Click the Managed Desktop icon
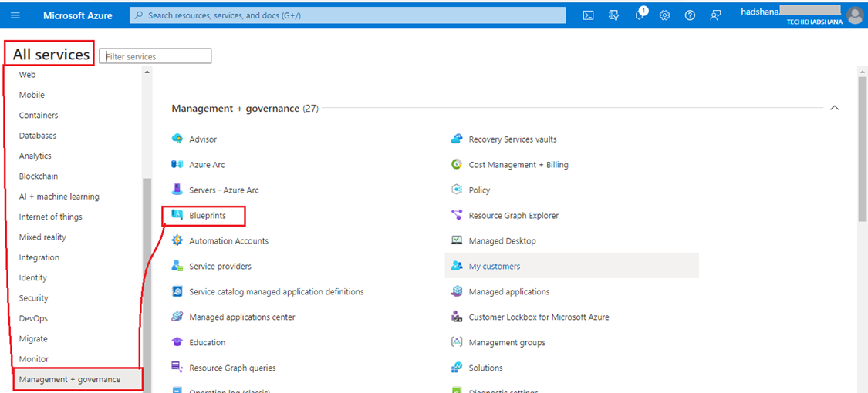Viewport: 868px width, 393px height. click(457, 240)
